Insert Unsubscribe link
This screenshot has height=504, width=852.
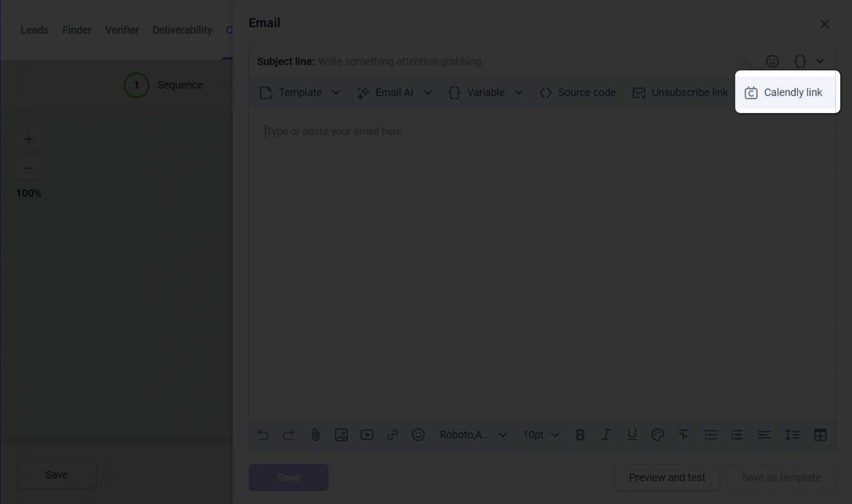click(x=680, y=93)
